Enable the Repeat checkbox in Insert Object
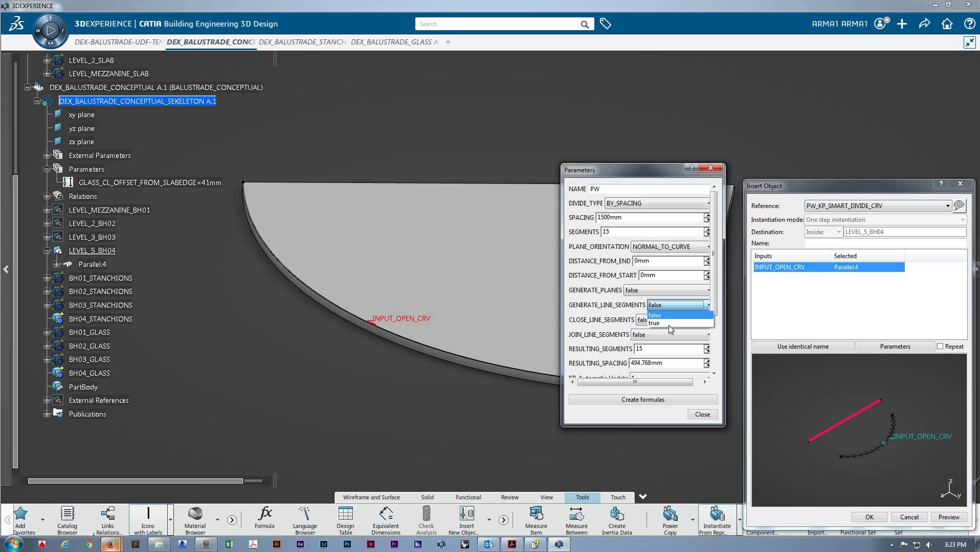This screenshot has height=552, width=980. pyautogui.click(x=940, y=346)
